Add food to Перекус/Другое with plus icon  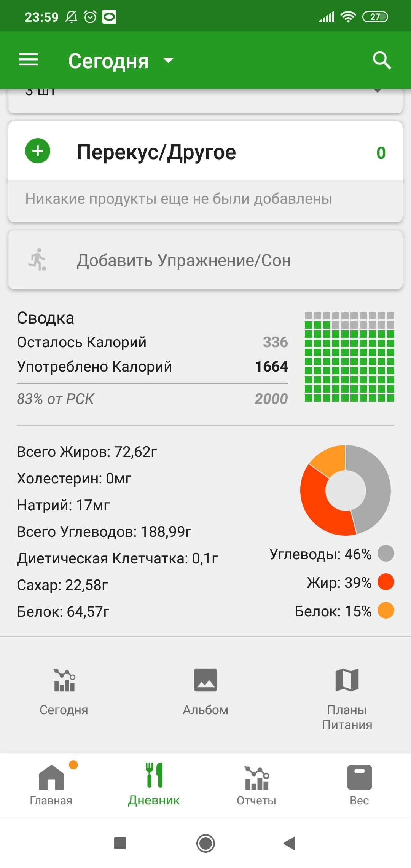(38, 151)
